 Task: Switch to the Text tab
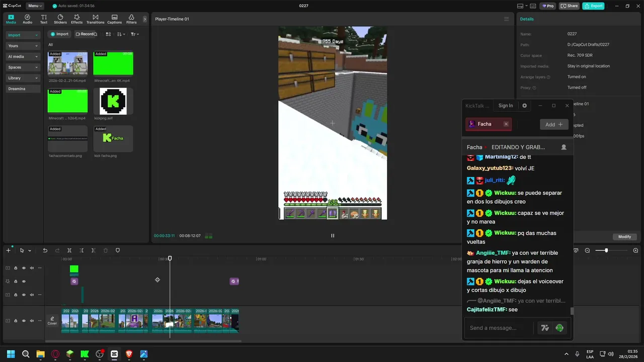coord(44,19)
